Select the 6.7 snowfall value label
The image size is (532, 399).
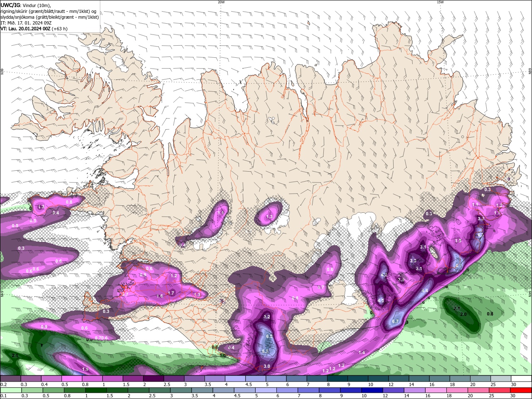pos(395,321)
